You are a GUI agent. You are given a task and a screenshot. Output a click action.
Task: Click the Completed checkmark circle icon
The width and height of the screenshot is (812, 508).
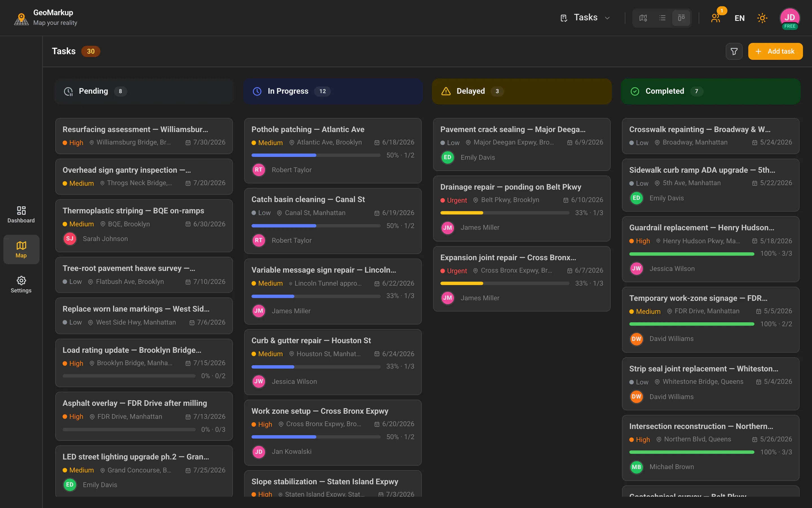635,91
